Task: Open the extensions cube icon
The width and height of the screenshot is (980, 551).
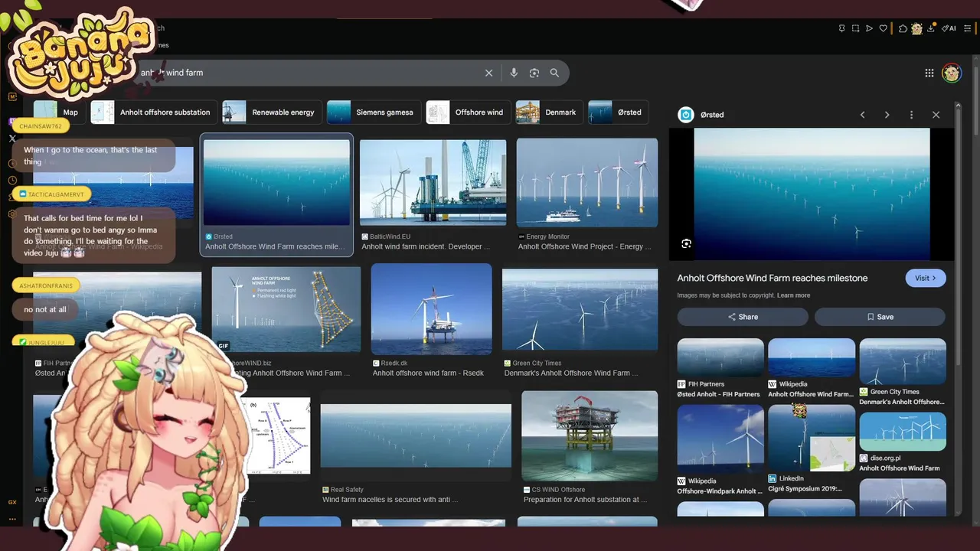Action: (x=903, y=28)
